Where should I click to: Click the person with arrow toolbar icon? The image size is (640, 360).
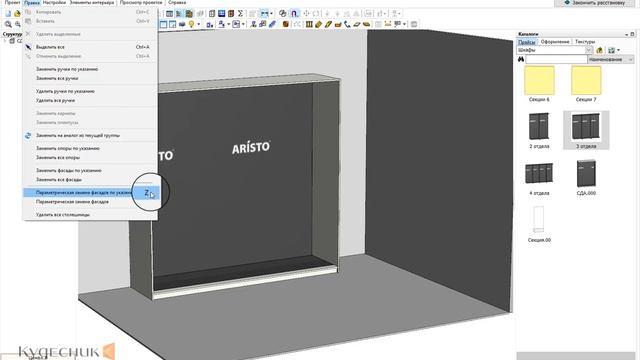point(253,24)
